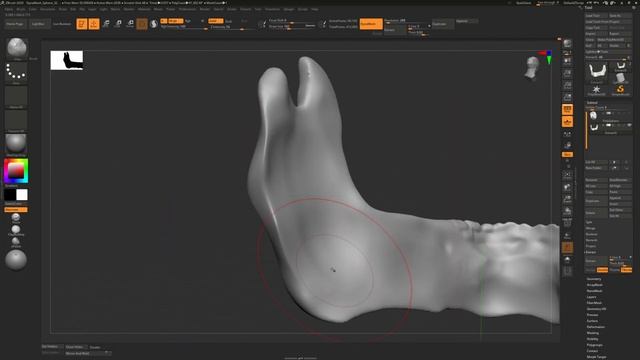Click the Actual size icon
This screenshot has width=640, height=360.
pyautogui.click(x=567, y=85)
